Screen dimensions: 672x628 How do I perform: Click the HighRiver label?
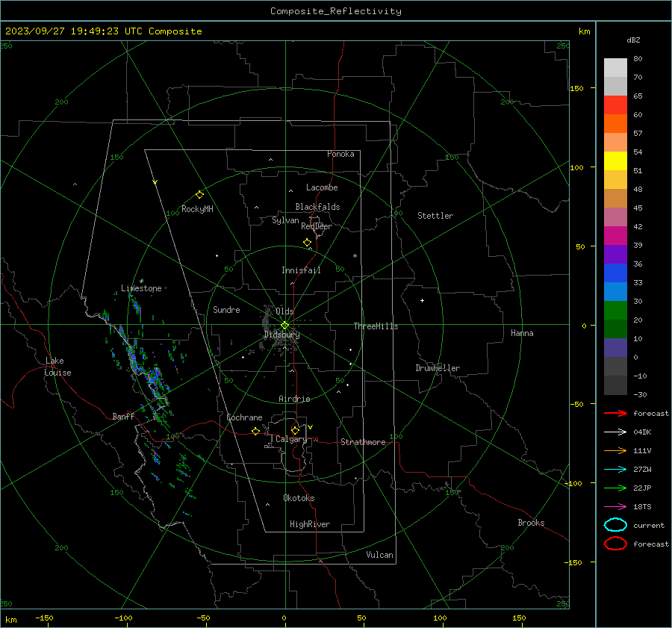click(310, 524)
